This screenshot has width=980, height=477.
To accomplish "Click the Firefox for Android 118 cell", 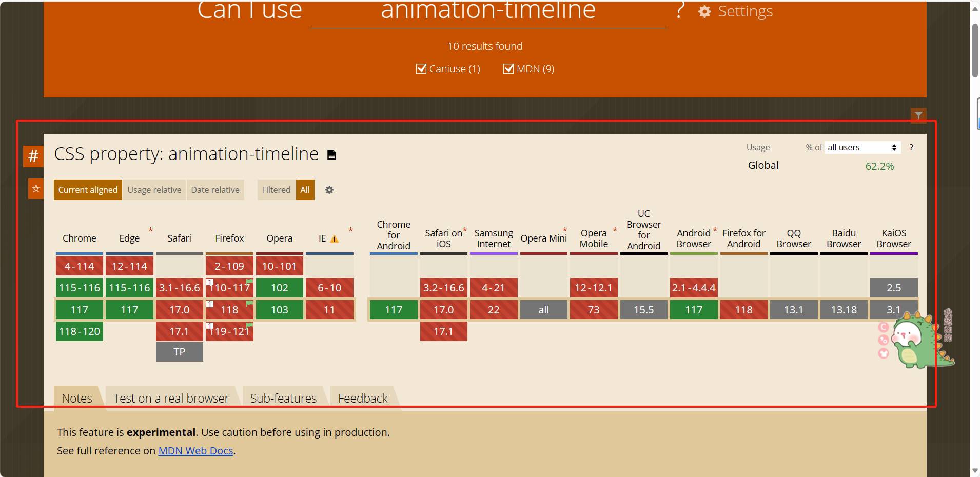I will pyautogui.click(x=743, y=310).
